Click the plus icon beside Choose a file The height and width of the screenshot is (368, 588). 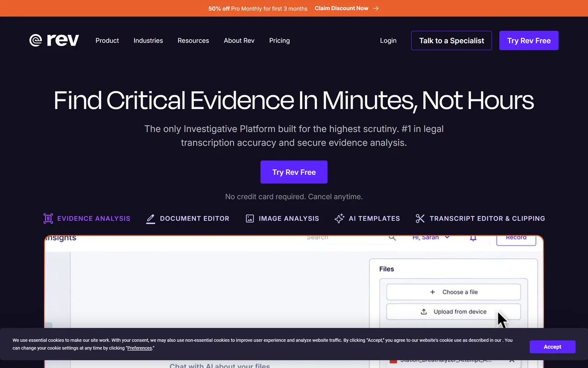click(432, 292)
